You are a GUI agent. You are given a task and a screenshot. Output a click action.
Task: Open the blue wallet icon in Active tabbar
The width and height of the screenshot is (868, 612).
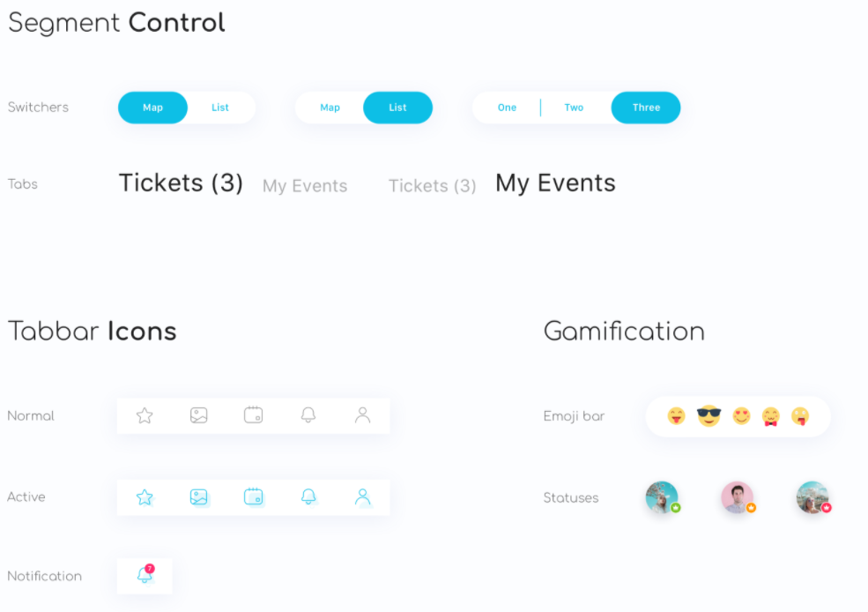coord(254,496)
